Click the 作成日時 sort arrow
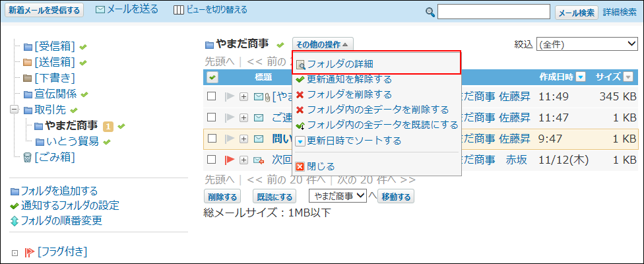Viewport: 644px width, 264px height. coord(581,77)
